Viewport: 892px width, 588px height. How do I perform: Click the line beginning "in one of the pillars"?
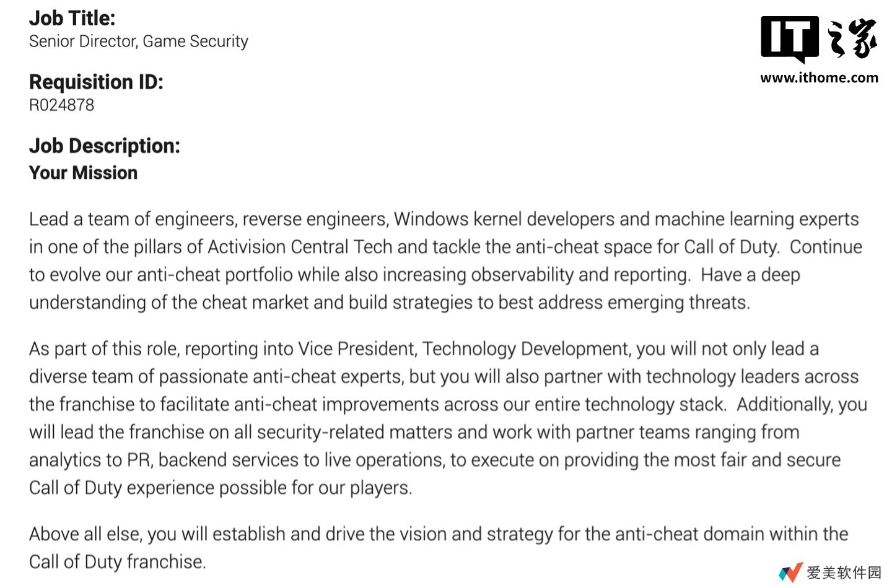coord(445,247)
